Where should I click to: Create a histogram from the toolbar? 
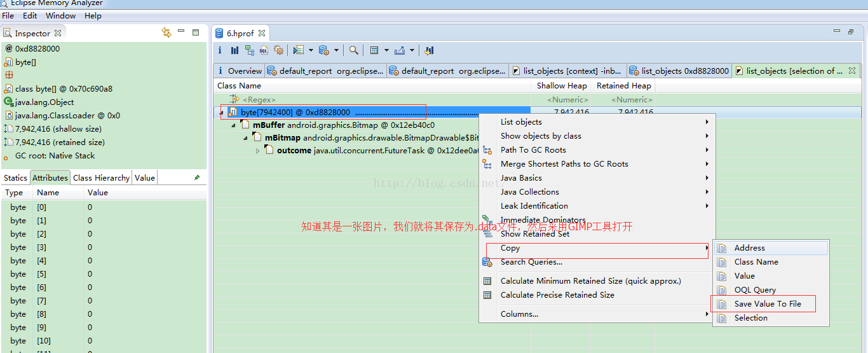(x=234, y=50)
